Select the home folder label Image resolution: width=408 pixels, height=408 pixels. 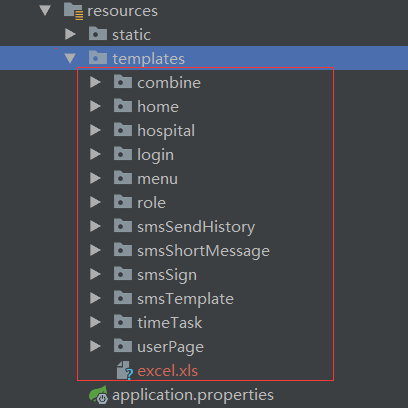[158, 107]
